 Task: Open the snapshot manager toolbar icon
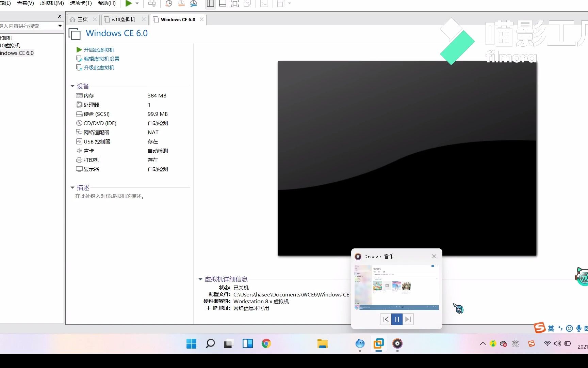tap(194, 3)
